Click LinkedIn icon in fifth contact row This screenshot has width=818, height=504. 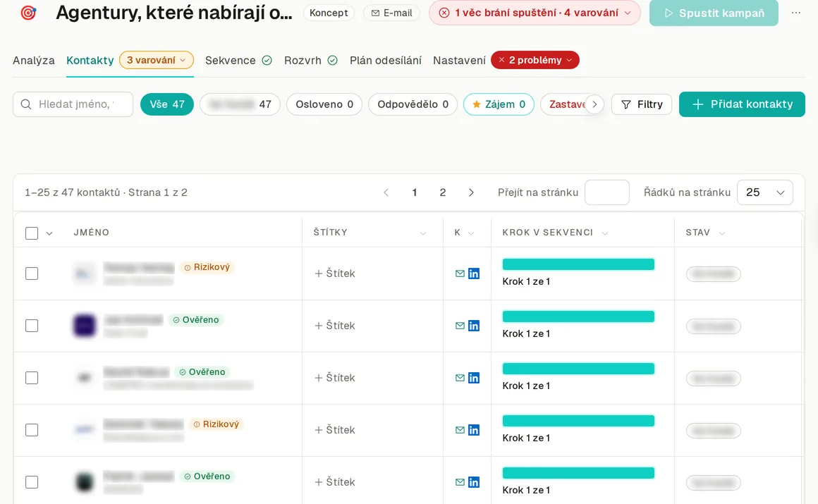(474, 482)
